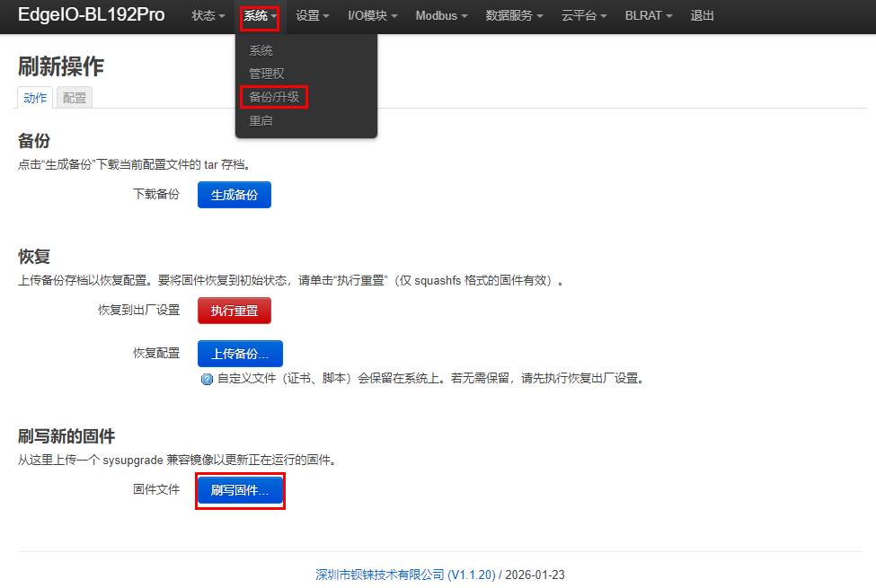Click the blue help icon beside restore note
This screenshot has width=876, height=588.
(x=207, y=379)
